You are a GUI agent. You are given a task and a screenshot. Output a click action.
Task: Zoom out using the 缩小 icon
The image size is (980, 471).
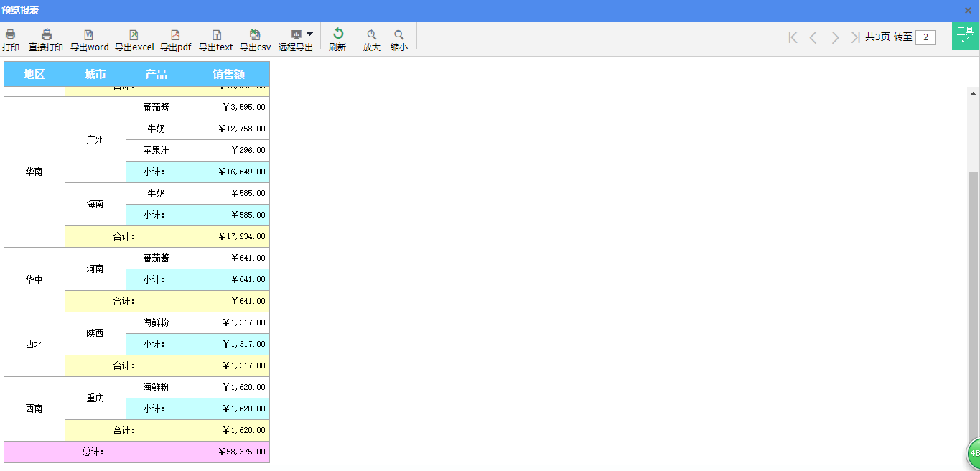point(399,39)
